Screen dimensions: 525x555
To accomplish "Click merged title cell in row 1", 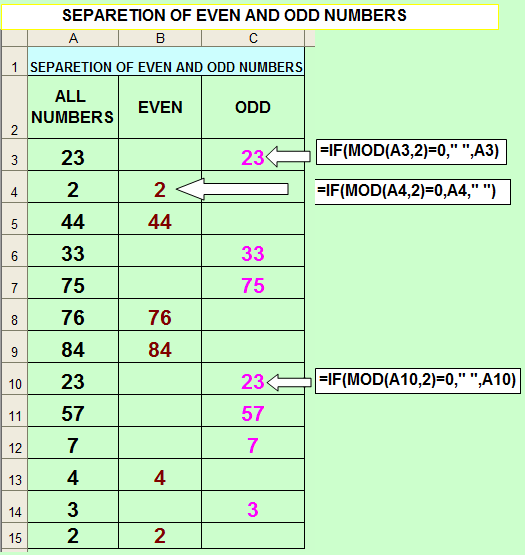I will 166,61.
